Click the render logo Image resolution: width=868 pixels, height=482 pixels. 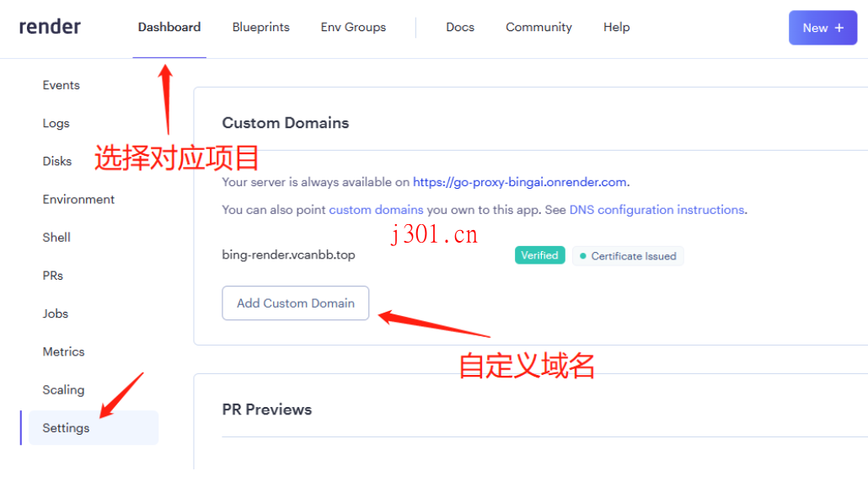pos(50,27)
